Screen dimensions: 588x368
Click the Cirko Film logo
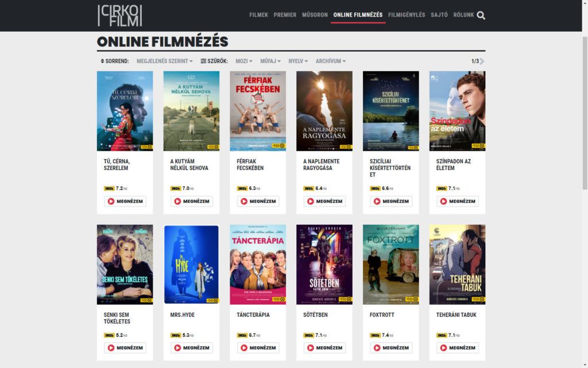coord(120,16)
